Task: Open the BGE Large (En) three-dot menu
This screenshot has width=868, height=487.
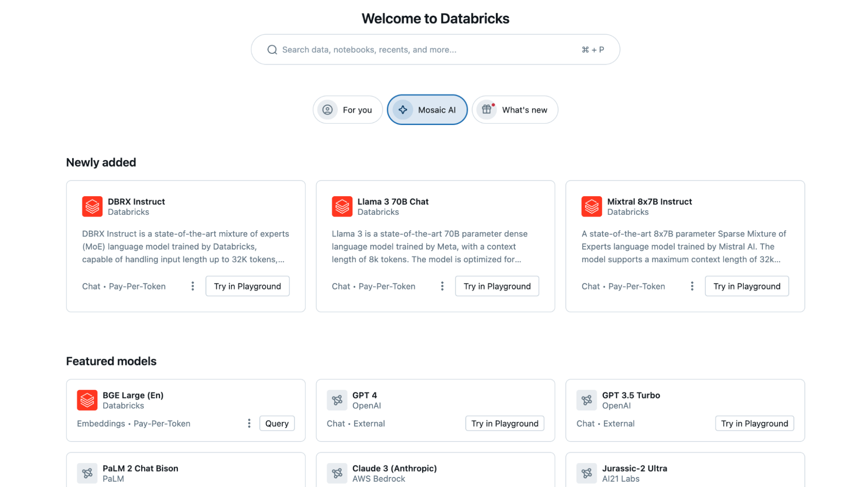Action: (249, 424)
